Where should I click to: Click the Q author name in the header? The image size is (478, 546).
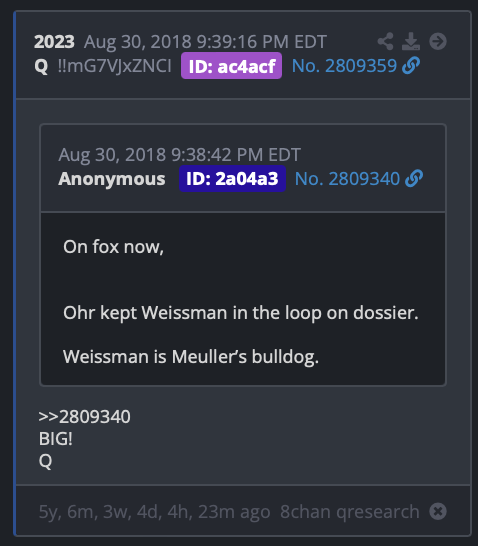pyautogui.click(x=41, y=66)
